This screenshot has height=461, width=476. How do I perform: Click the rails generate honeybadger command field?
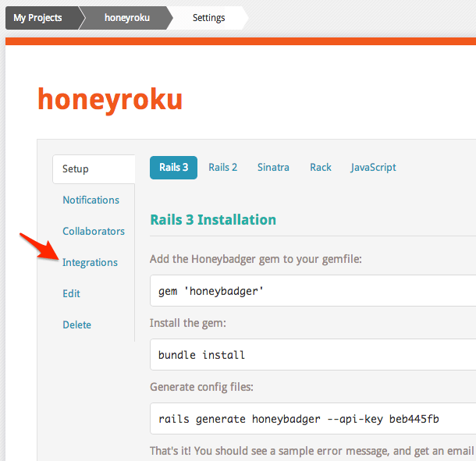pos(312,419)
